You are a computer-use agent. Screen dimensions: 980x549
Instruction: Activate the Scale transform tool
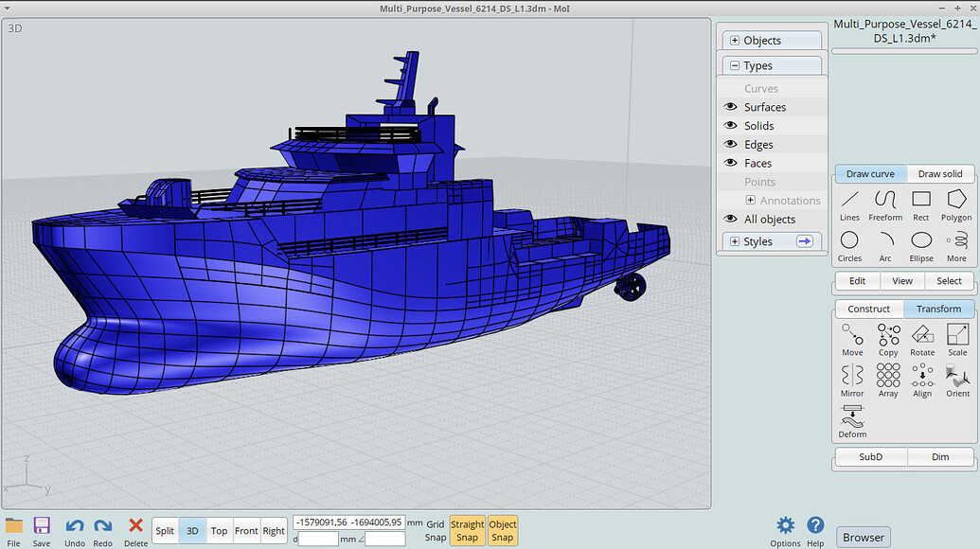coord(957,341)
